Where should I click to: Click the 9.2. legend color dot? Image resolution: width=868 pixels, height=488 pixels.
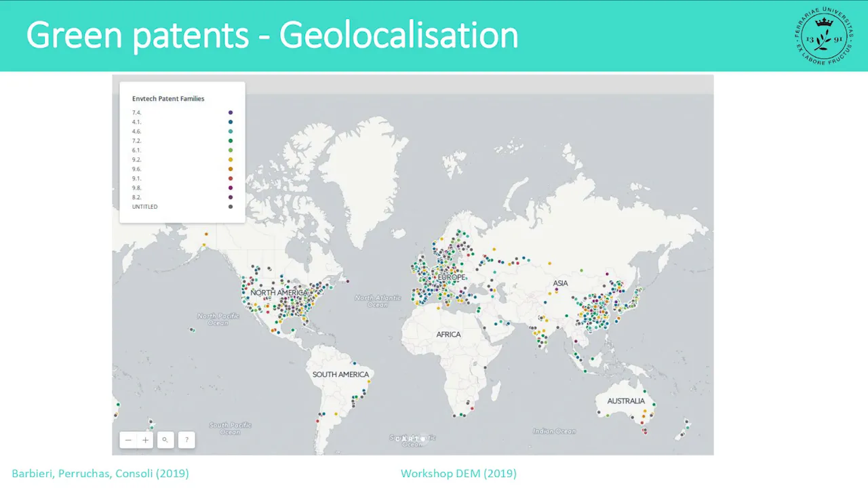(x=231, y=159)
